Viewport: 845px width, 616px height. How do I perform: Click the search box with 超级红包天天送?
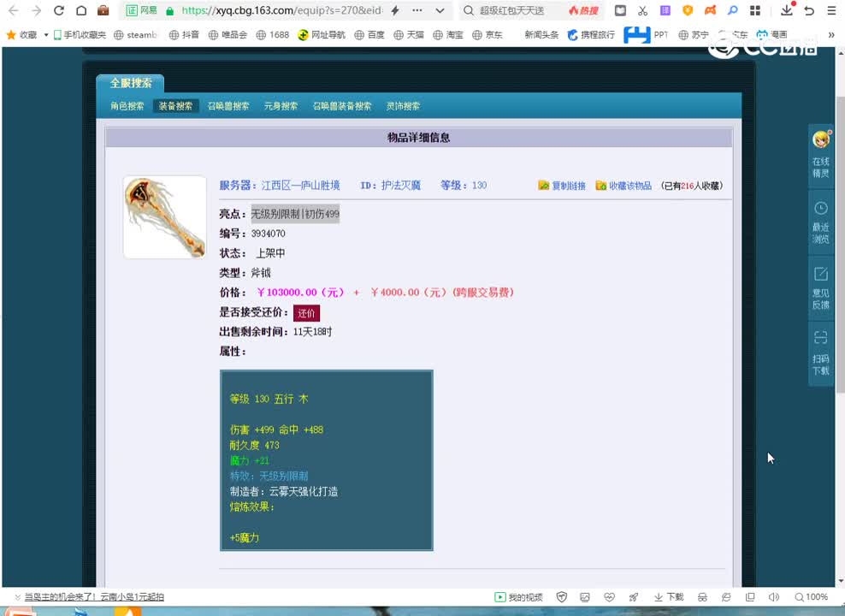(512, 10)
